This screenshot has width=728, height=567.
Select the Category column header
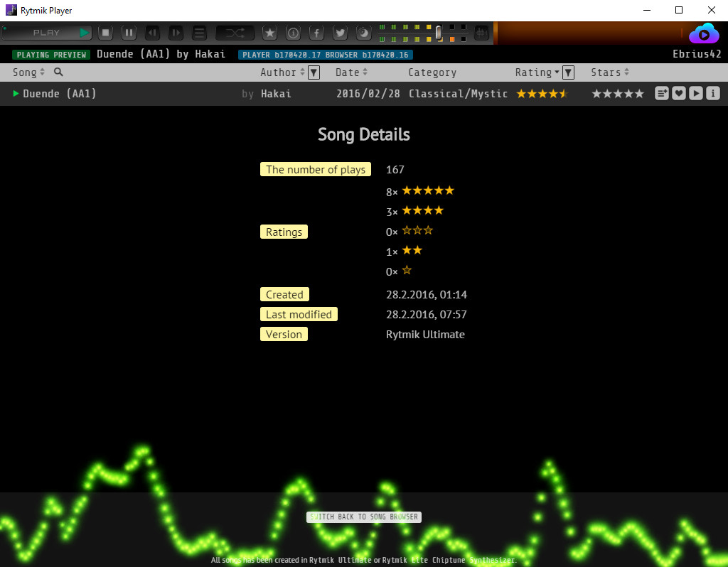(x=432, y=72)
